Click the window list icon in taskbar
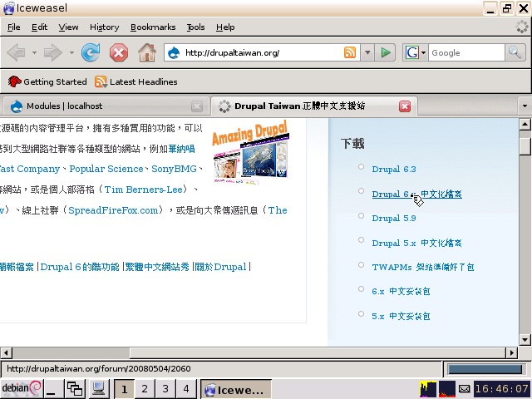This screenshot has height=399, width=532. pyautogui.click(x=75, y=388)
